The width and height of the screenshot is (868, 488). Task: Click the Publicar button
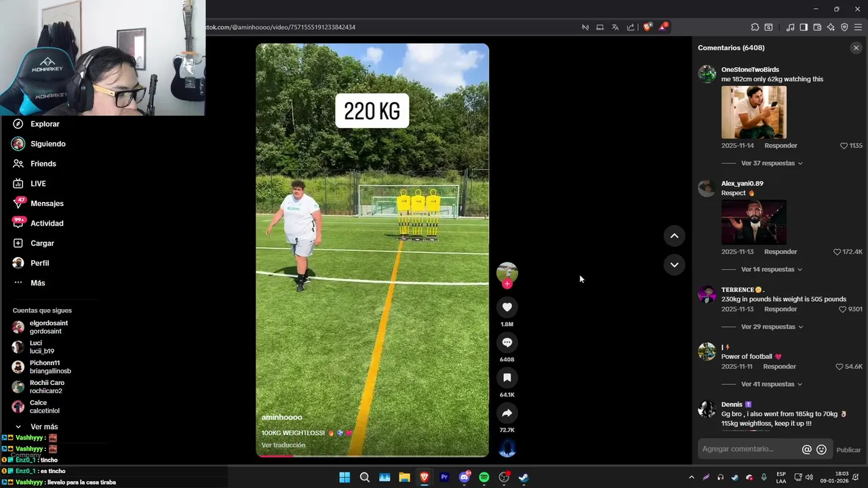click(848, 450)
